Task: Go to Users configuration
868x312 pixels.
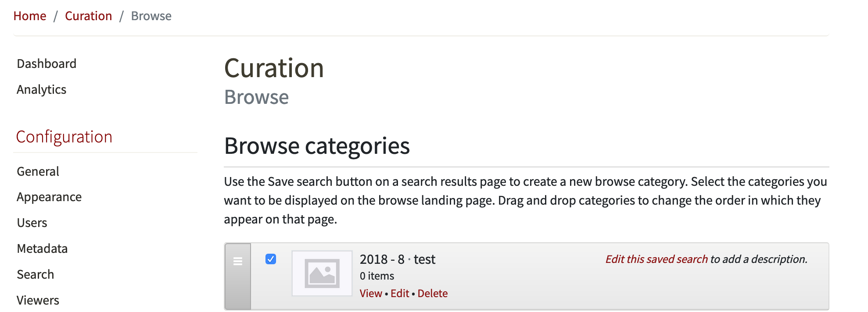Action: tap(32, 223)
